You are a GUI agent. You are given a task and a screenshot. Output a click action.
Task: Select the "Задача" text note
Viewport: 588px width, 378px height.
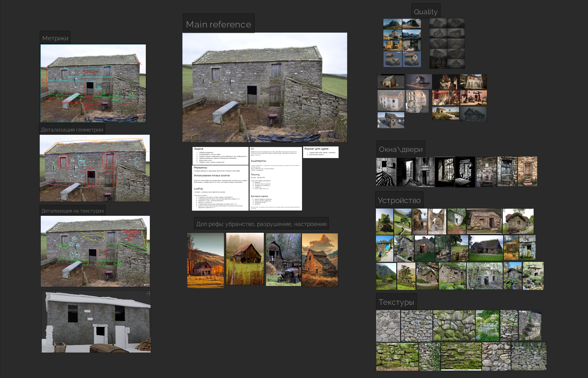click(220, 155)
